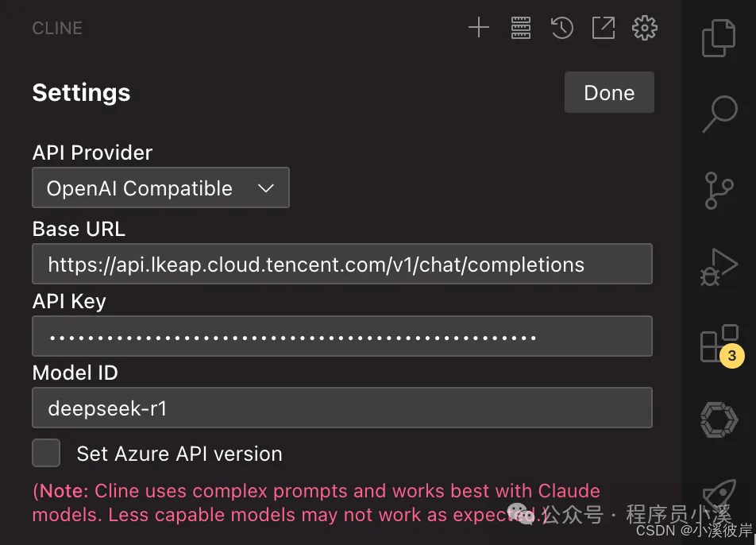Viewport: 756px width, 545px height.
Task: Click the "Set Azure API version" label text
Action: pos(179,454)
